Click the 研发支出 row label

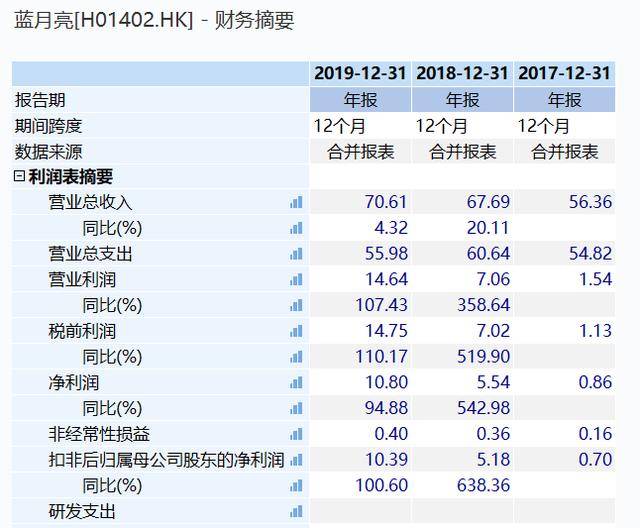click(82, 511)
